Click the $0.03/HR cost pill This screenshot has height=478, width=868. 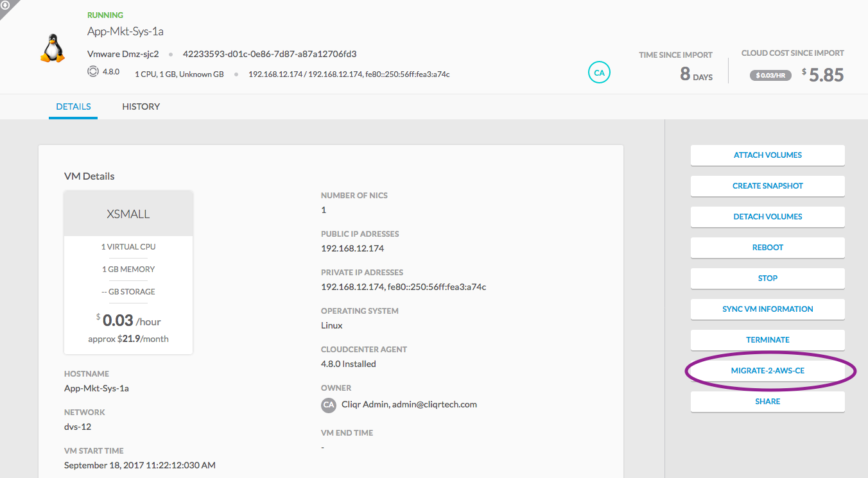(770, 75)
